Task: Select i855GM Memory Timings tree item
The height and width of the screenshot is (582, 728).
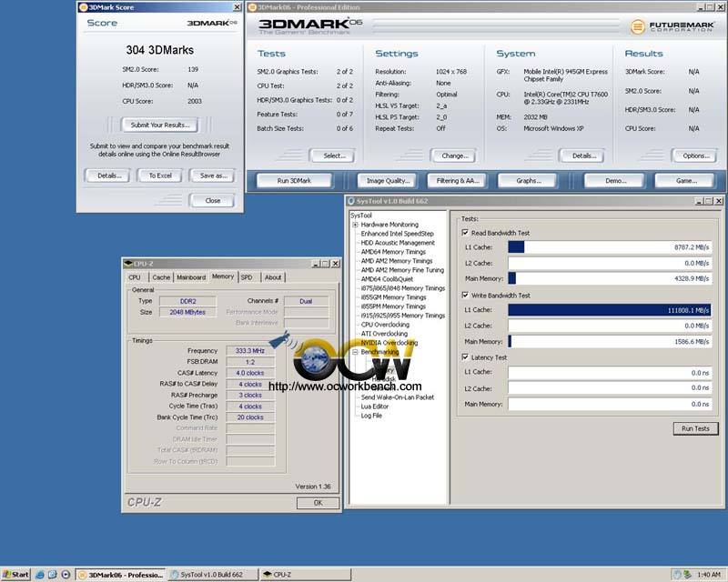Action: pyautogui.click(x=393, y=297)
